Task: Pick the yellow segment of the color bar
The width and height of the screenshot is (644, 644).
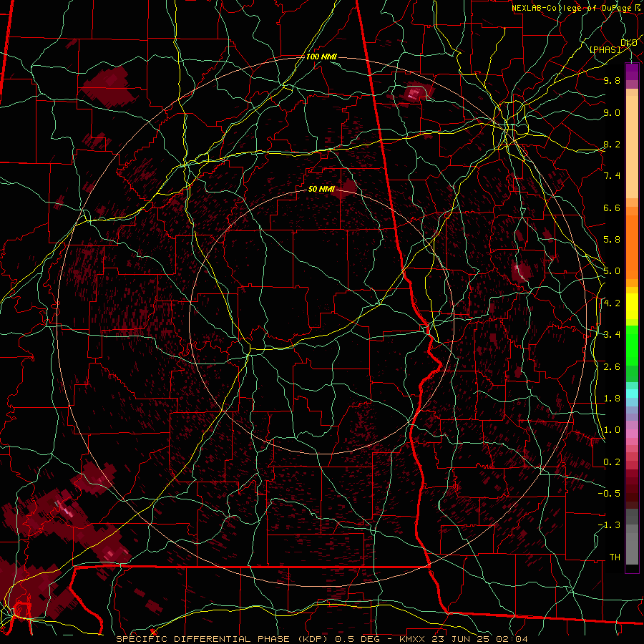Action: (632, 306)
